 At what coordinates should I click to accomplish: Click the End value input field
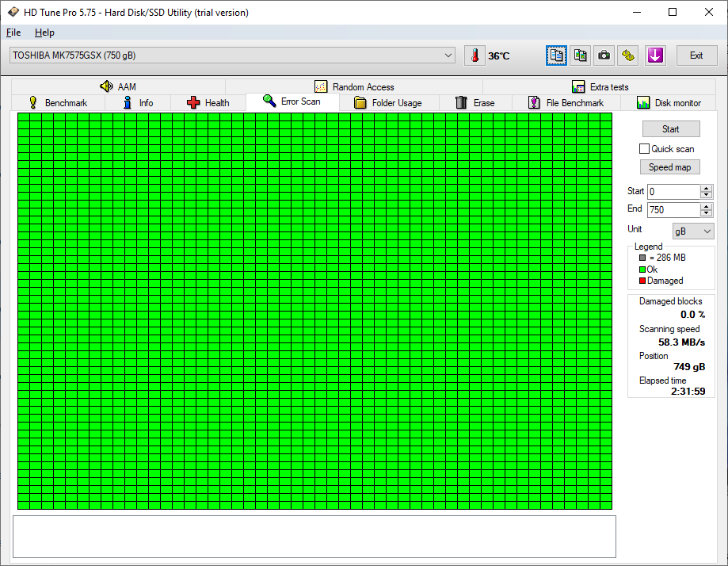point(673,209)
